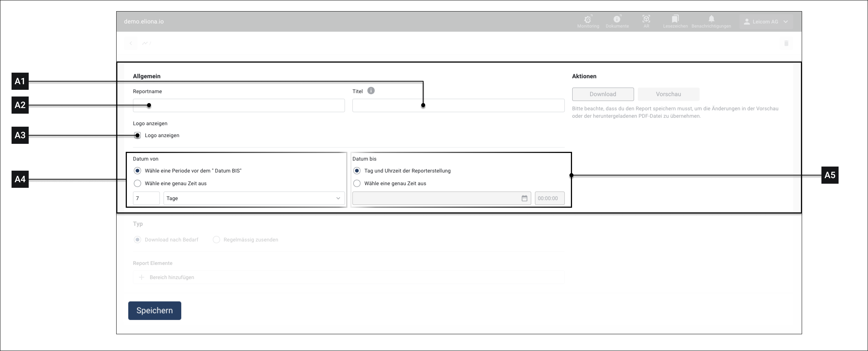Open calendar icon in Datum bis field
The height and width of the screenshot is (351, 868).
pyautogui.click(x=524, y=198)
